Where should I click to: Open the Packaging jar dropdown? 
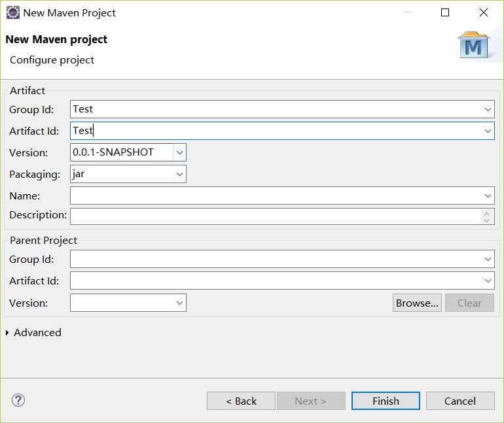tap(179, 174)
